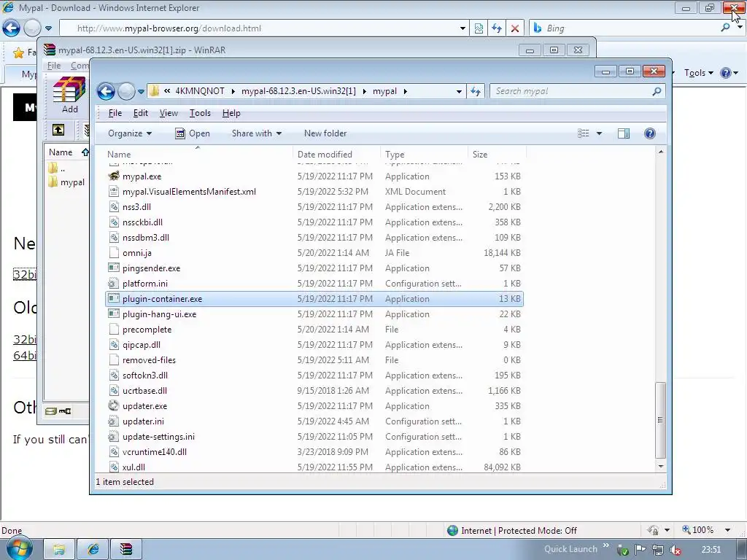Select the plugin-container.exe file name
The image size is (747, 560).
tap(162, 298)
